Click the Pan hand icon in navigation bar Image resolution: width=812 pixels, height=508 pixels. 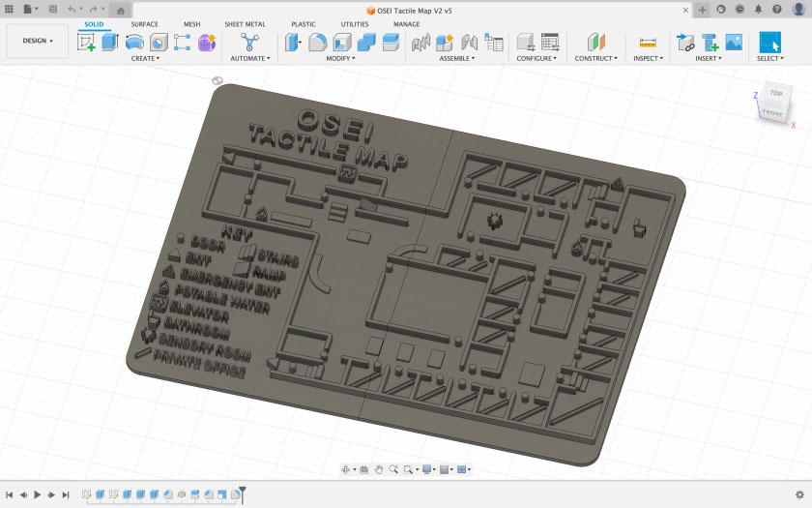coord(379,469)
